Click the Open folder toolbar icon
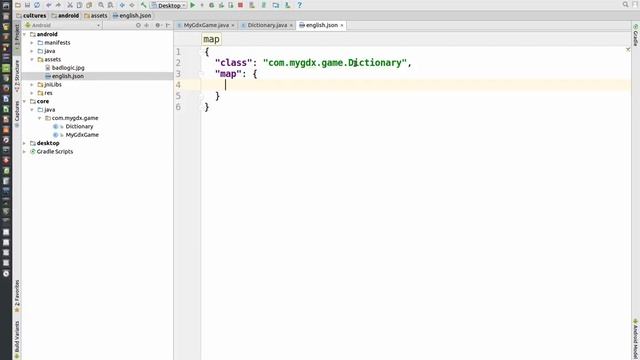The width and height of the screenshot is (640, 360). tap(18, 5)
